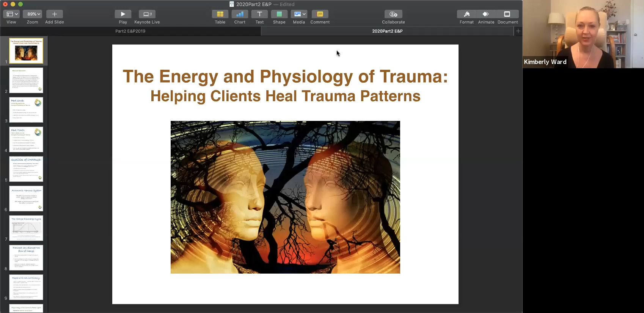Select slide 1 thumbnail in navigator
This screenshot has width=644, height=313.
point(26,50)
